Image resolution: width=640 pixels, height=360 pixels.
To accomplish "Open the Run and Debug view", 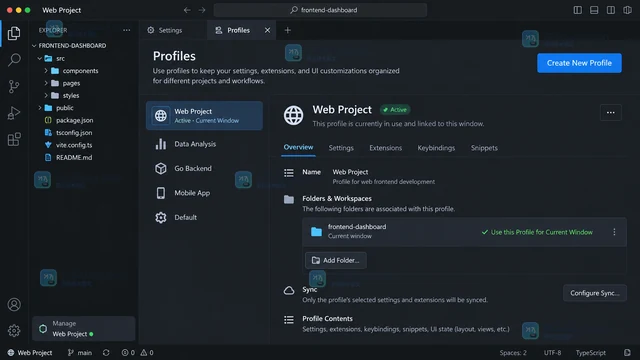I will (x=14, y=113).
